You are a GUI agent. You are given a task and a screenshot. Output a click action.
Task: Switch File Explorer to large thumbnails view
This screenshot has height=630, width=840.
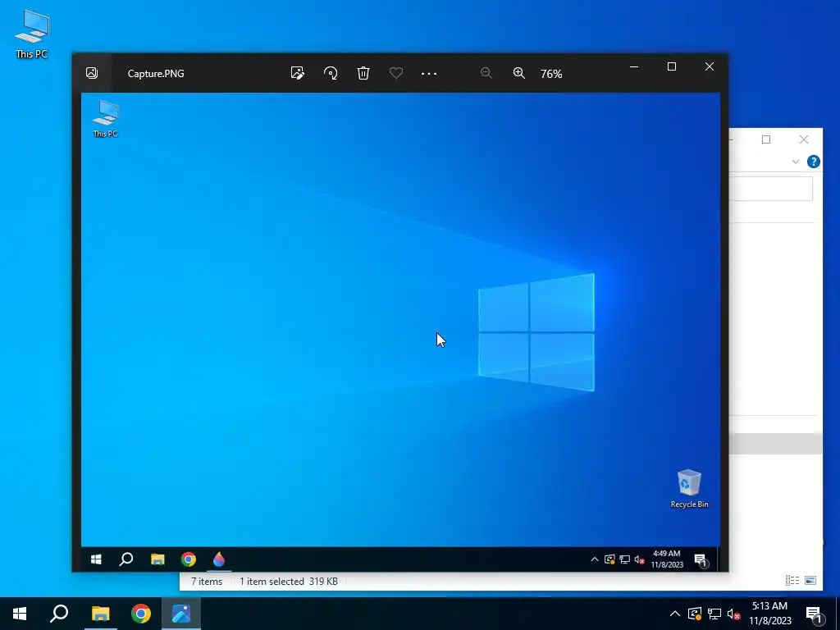[x=810, y=580]
